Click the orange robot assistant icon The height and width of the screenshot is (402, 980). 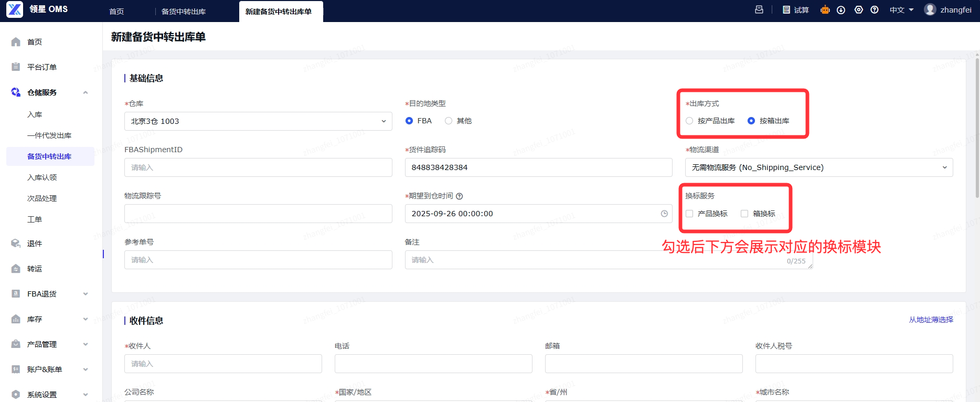825,10
